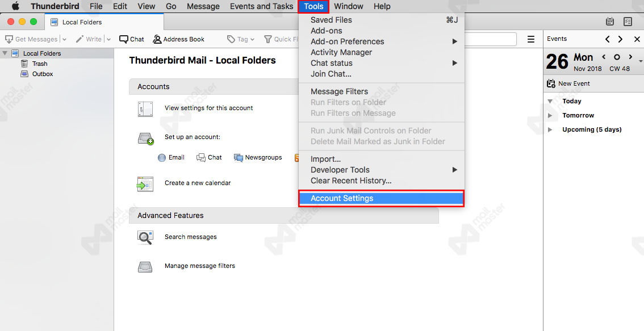Navigate to the next day with the right arrow
Image resolution: width=644 pixels, height=331 pixels.
(630, 57)
